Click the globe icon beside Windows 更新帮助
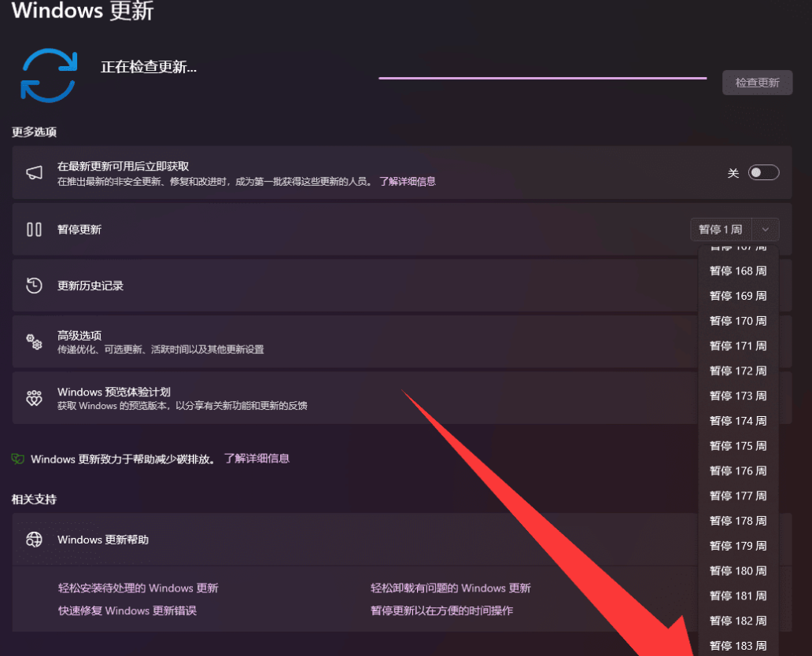The height and width of the screenshot is (656, 812). tap(34, 540)
